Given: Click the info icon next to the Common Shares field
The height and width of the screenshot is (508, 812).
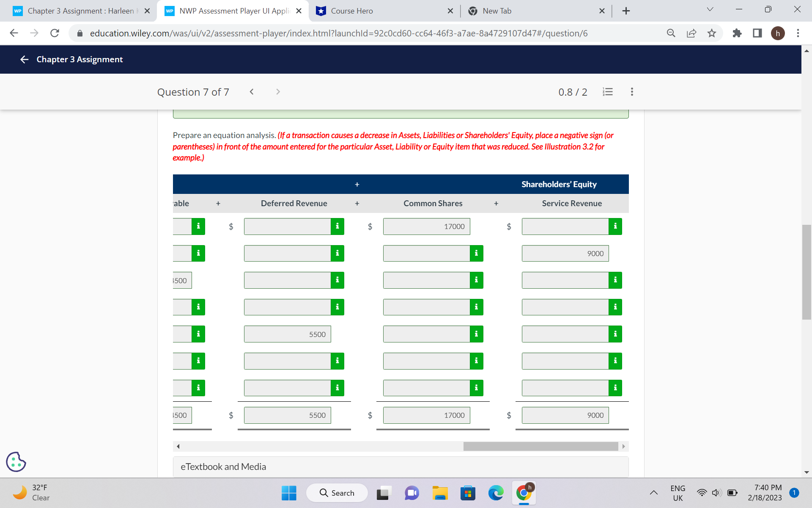Looking at the screenshot, I should 476,253.
